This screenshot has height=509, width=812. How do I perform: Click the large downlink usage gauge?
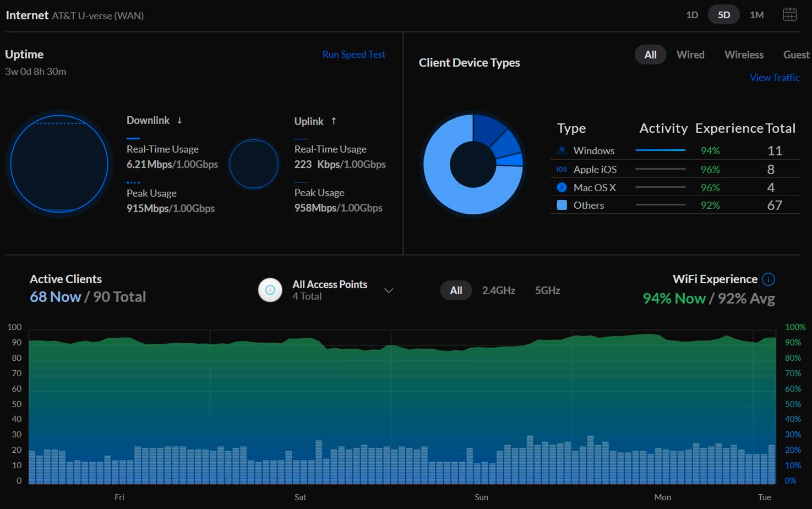coord(59,164)
